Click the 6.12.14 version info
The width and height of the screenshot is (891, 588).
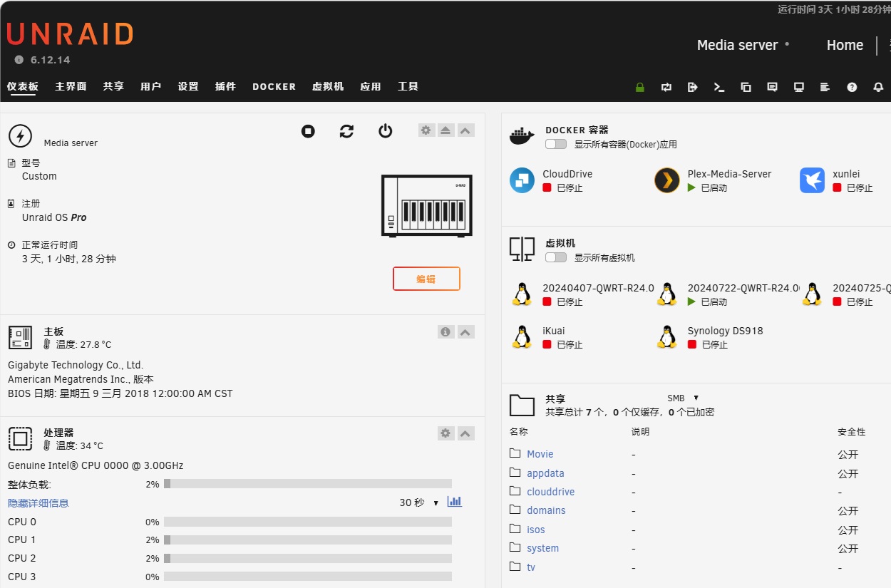pyautogui.click(x=43, y=60)
